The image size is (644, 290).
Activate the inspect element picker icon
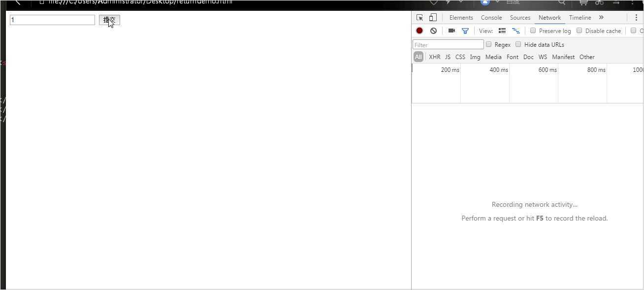pyautogui.click(x=419, y=18)
